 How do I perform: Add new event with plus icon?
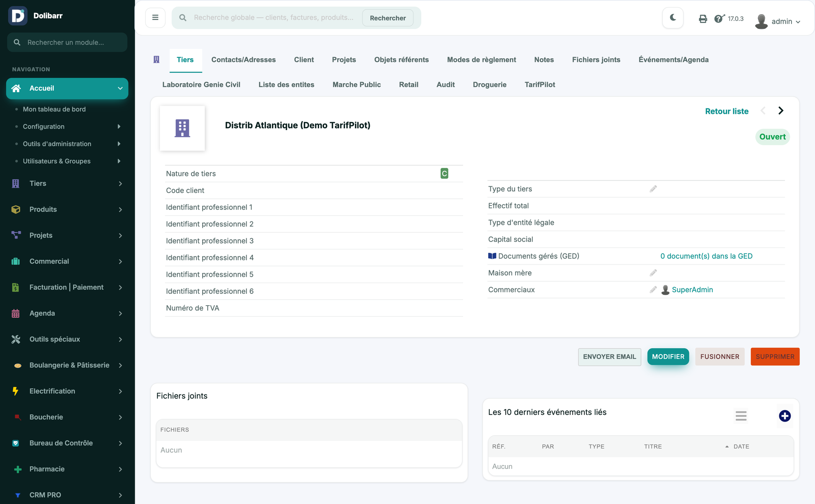pos(784,416)
